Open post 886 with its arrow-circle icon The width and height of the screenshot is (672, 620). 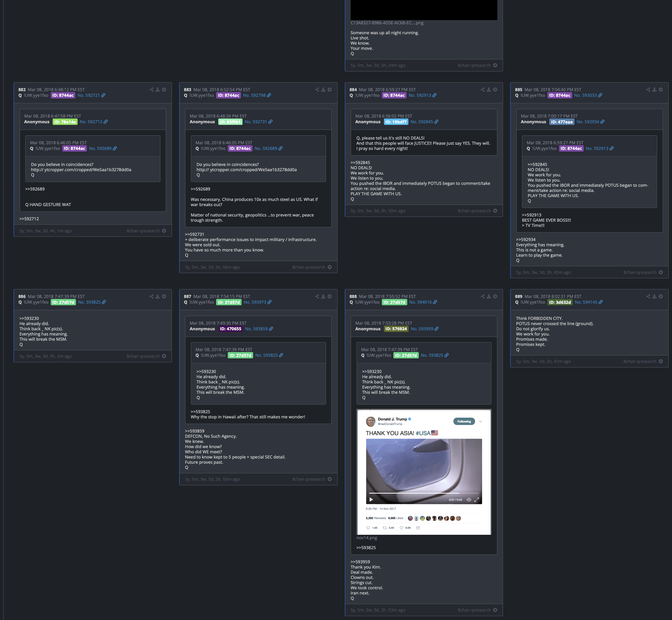pyautogui.click(x=164, y=297)
